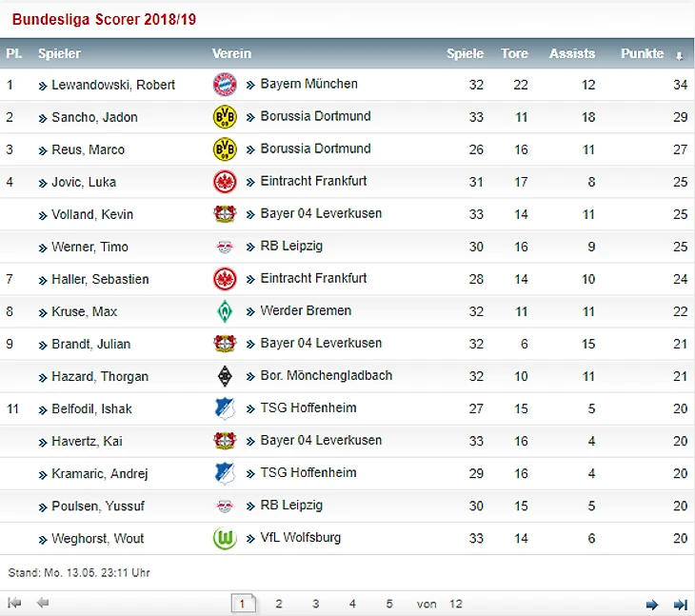This screenshot has height=616, width=695.
Task: Open Lewandowski, Robert player link
Action: pos(113,85)
